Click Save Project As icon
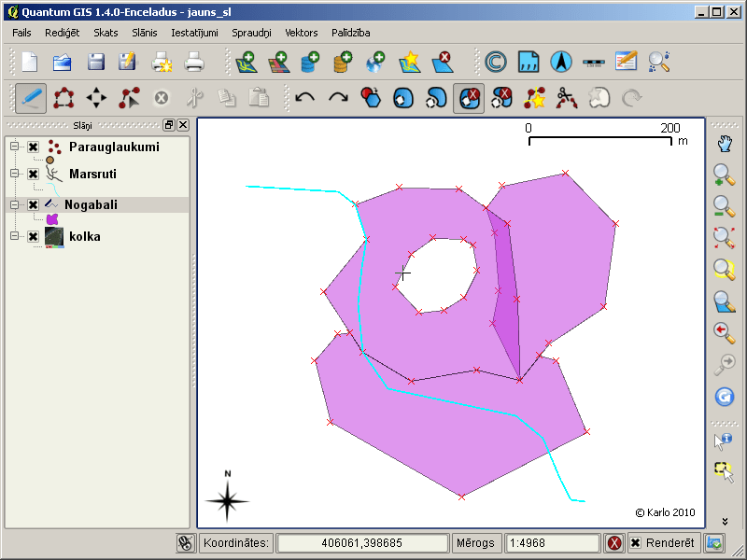The height and width of the screenshot is (560, 747). (x=127, y=62)
